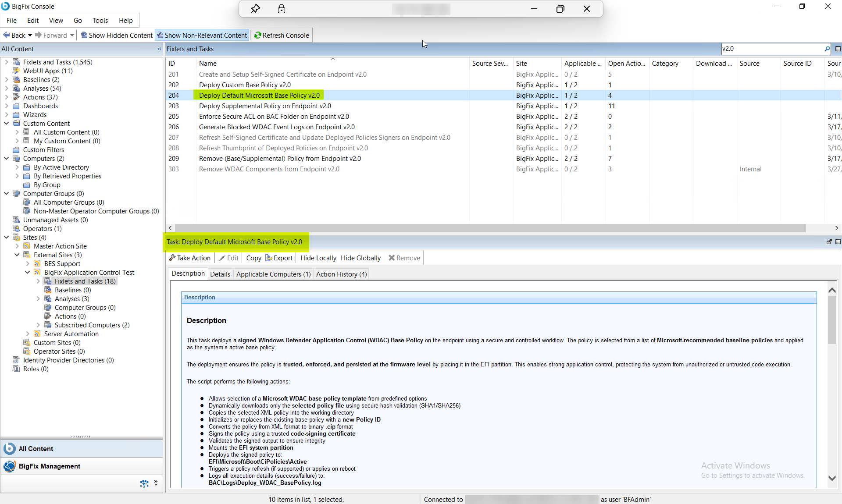This screenshot has height=504, width=842.
Task: Click the pin icon on the floating toolbar
Action: click(256, 9)
